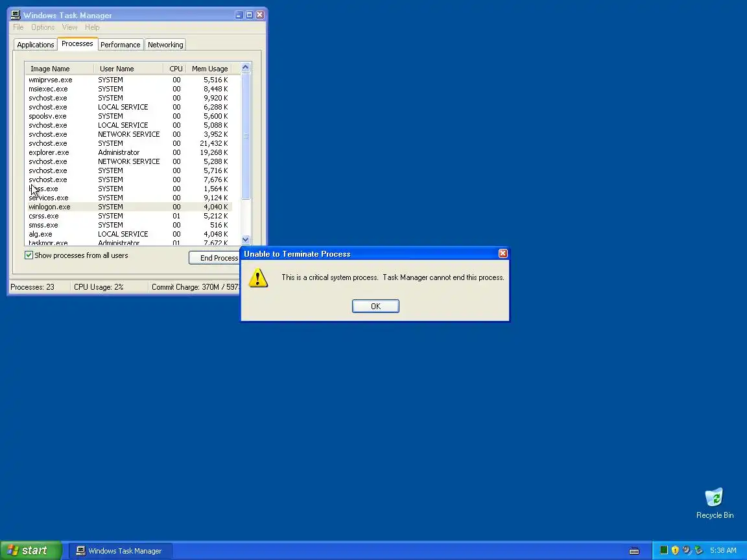Select the msiexec.exe process row
This screenshot has width=747, height=560.
(x=128, y=89)
